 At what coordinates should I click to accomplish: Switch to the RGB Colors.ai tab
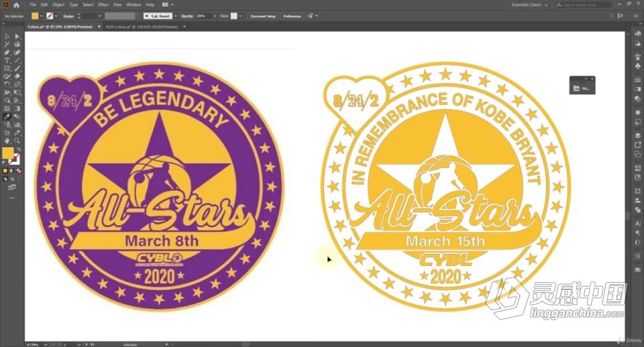[142, 27]
